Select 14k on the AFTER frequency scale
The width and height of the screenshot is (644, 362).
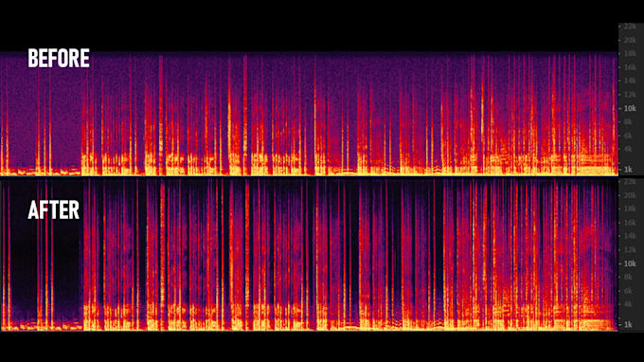tap(630, 236)
